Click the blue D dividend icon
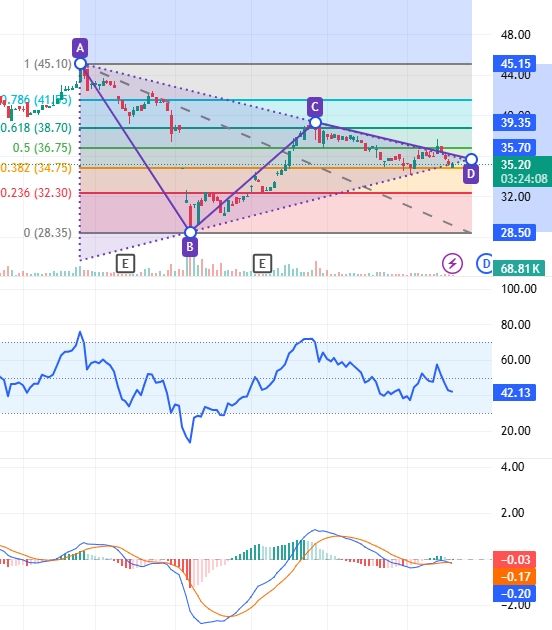Screen dimensions: 552x630 [x=485, y=264]
